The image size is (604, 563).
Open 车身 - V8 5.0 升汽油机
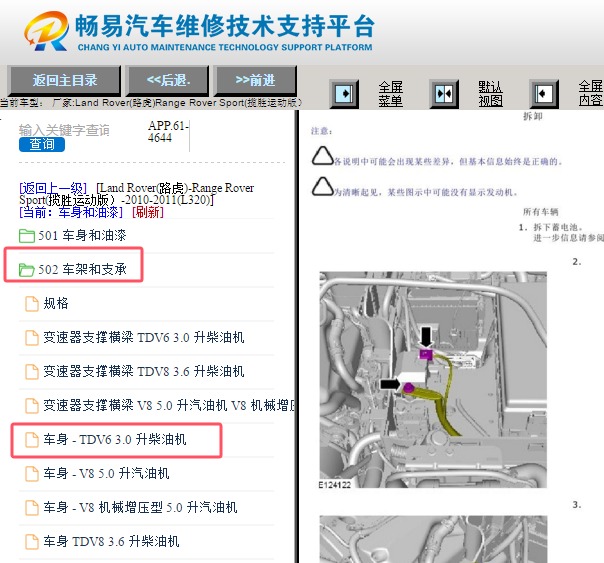(x=106, y=473)
